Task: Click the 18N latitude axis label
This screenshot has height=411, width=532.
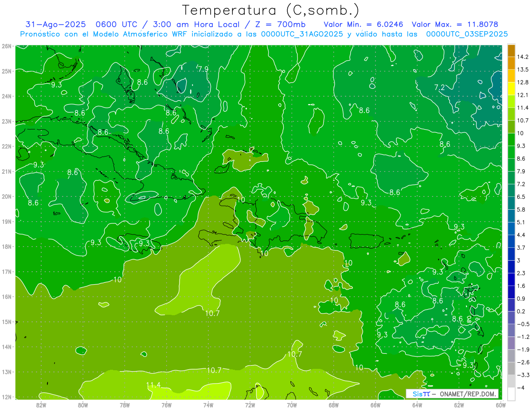Action: pyautogui.click(x=6, y=247)
